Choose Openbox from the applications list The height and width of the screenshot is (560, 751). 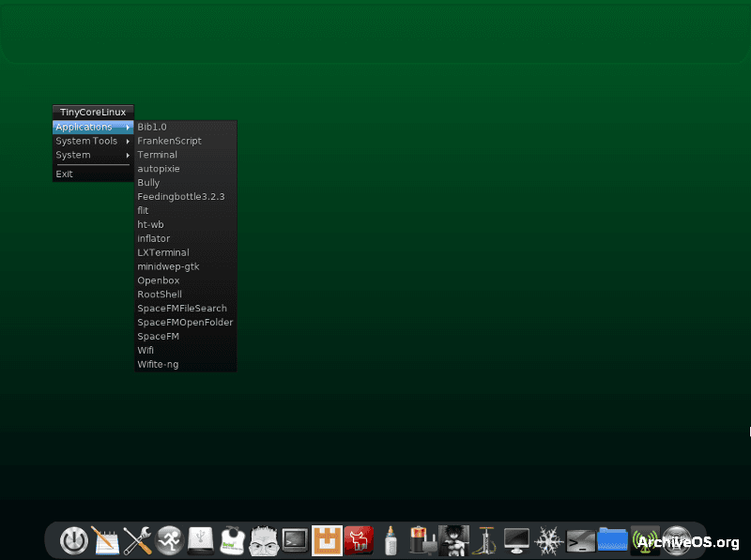click(186, 280)
